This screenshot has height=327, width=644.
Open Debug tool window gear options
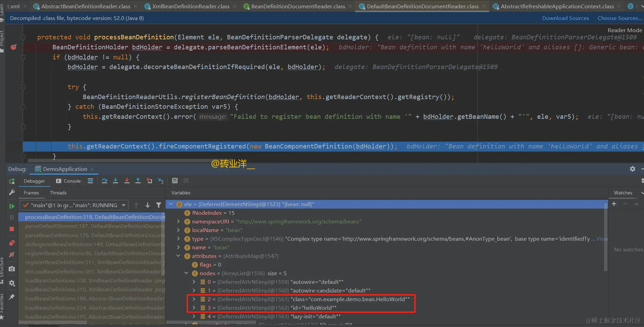coord(633,169)
